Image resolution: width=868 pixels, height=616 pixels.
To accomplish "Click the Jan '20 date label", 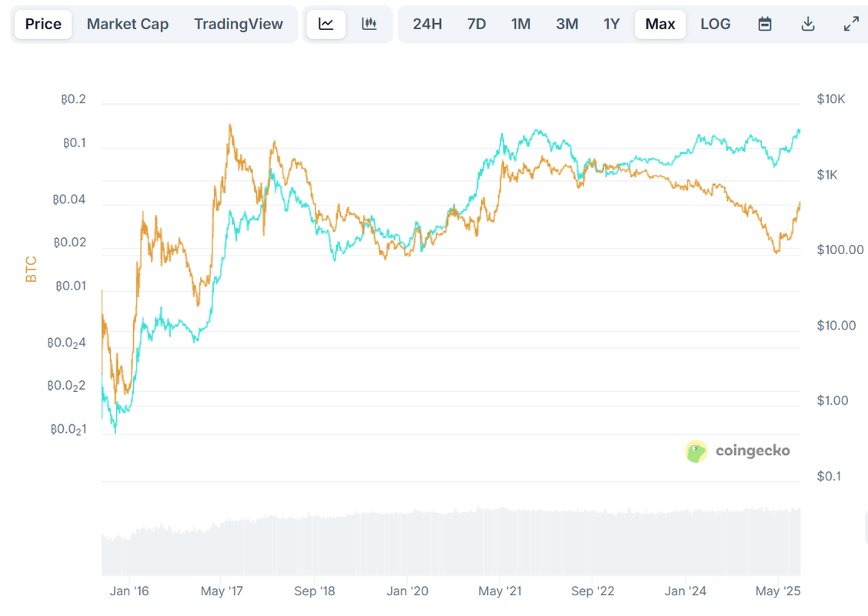I will click(x=407, y=591).
